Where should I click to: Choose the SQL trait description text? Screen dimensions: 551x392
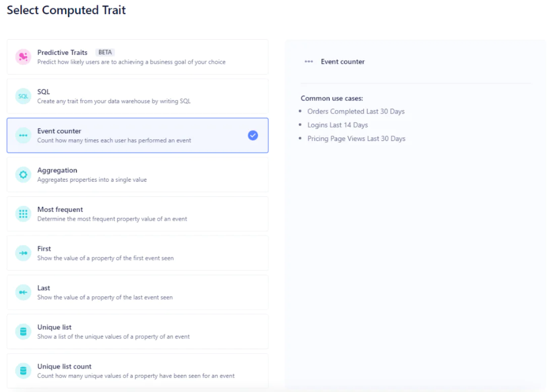pos(114,101)
